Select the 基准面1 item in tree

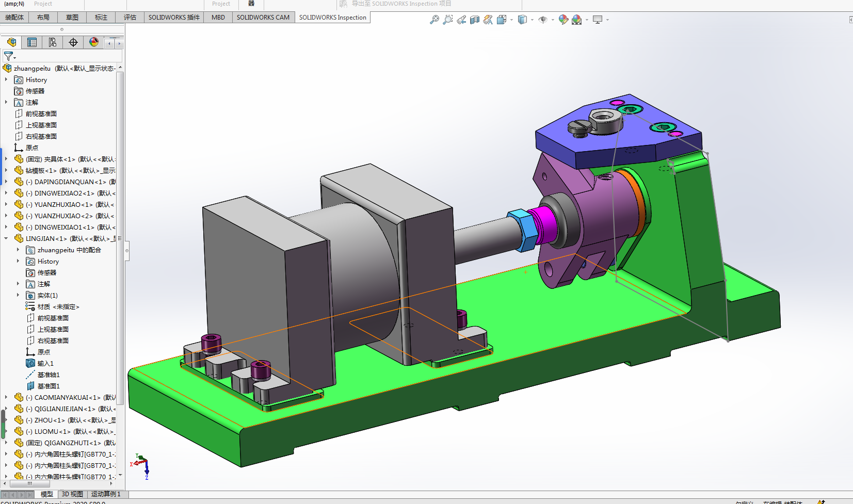coord(49,386)
